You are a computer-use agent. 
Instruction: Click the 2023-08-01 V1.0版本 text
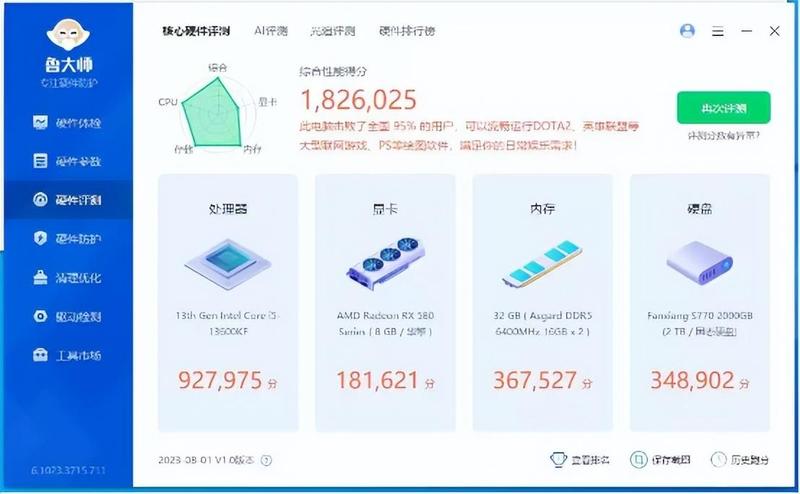click(x=206, y=460)
